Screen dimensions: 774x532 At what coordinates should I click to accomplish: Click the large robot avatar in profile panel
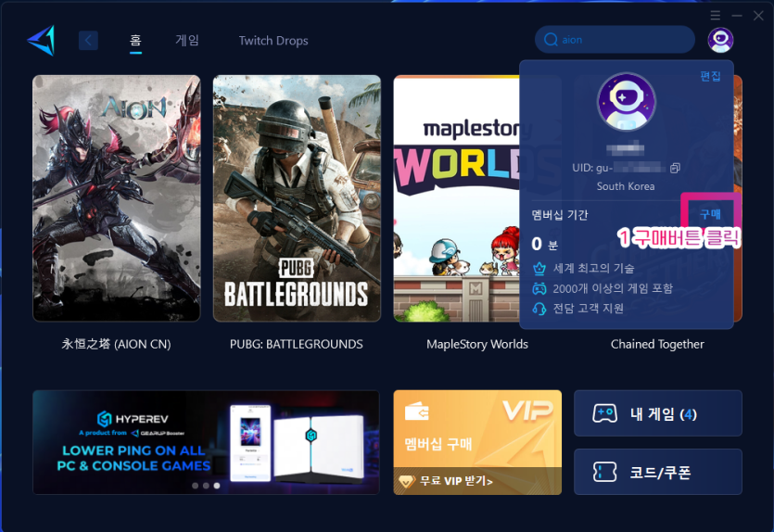[x=626, y=102]
